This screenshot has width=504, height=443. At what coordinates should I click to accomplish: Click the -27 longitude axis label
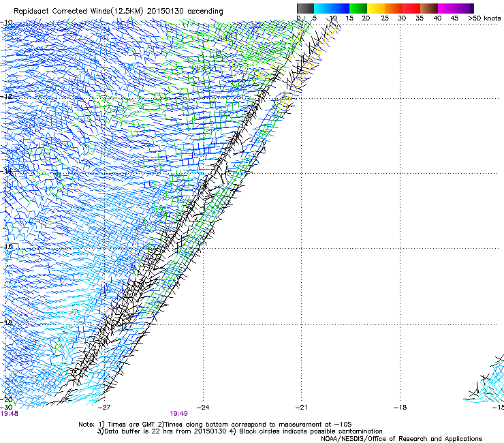pos(104,408)
